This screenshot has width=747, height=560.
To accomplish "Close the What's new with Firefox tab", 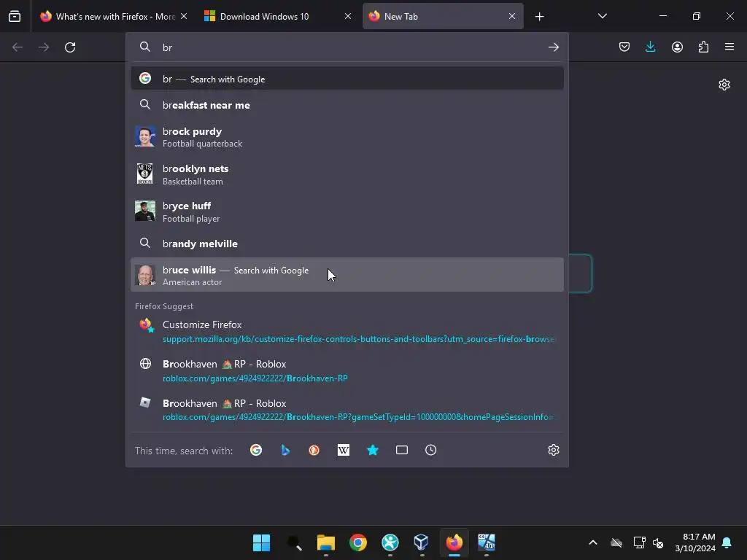I will coord(184,17).
